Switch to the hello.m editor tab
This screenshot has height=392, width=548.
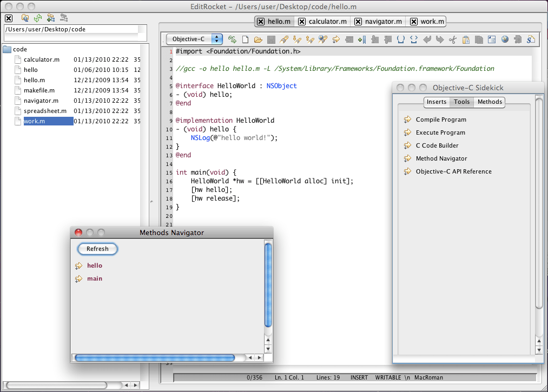coord(279,22)
